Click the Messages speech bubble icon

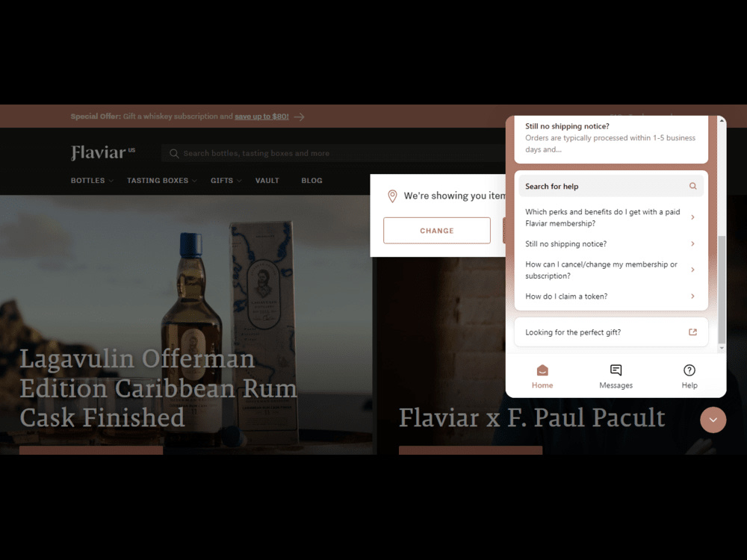(x=616, y=370)
